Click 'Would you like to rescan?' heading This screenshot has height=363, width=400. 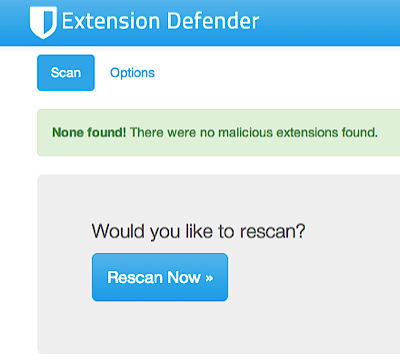tap(198, 231)
